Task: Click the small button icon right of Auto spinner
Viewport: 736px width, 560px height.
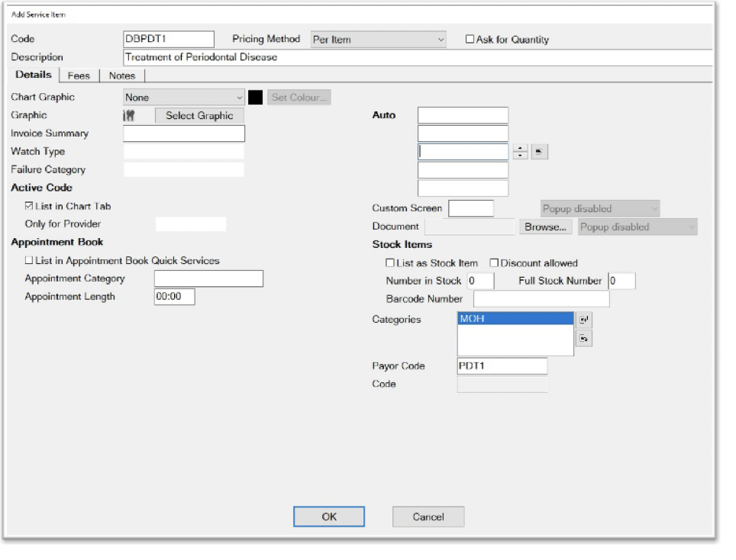Action: coord(538,151)
